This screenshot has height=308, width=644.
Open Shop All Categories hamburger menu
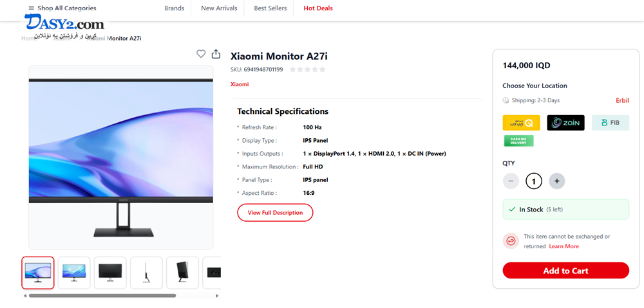(31, 8)
